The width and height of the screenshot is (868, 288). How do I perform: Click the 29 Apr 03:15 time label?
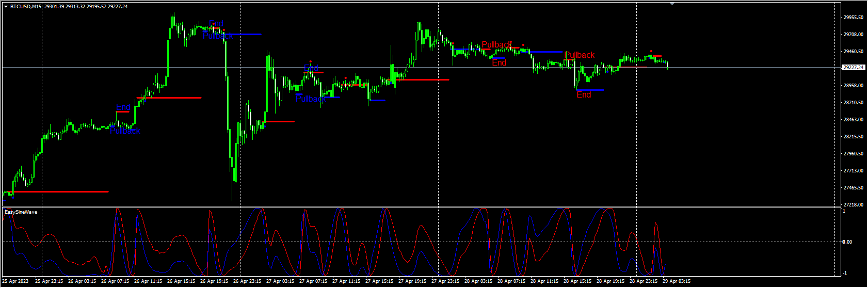pyautogui.click(x=677, y=282)
